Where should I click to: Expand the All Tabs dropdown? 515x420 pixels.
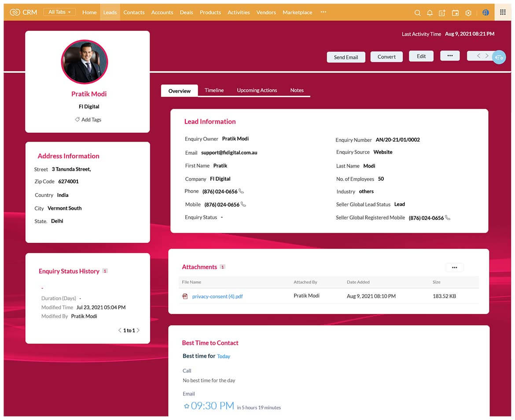[x=59, y=12]
